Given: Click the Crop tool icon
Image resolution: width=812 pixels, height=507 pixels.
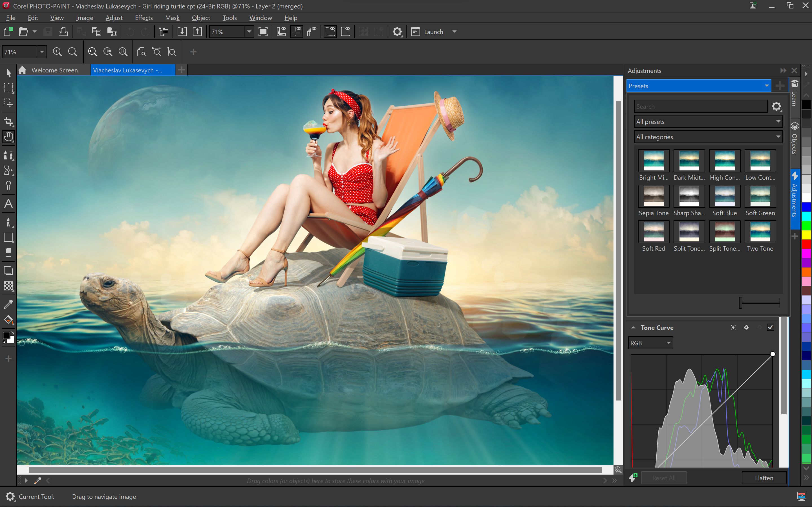Looking at the screenshot, I should 8,121.
